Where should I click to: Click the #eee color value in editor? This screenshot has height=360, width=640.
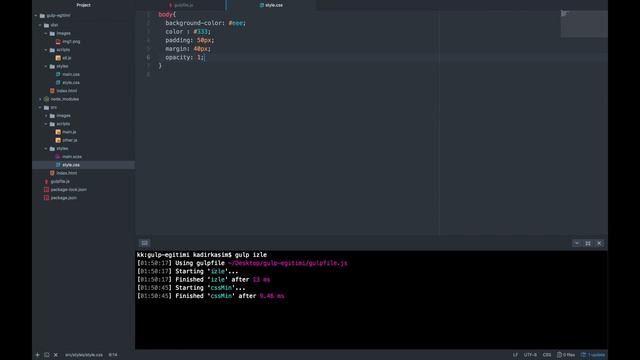pos(237,23)
